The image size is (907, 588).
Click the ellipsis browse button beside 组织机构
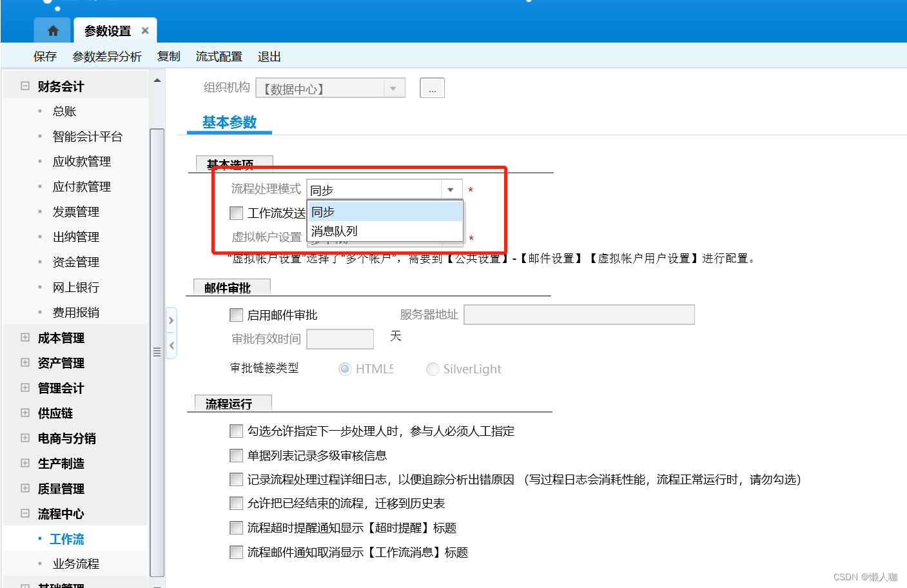[x=432, y=88]
